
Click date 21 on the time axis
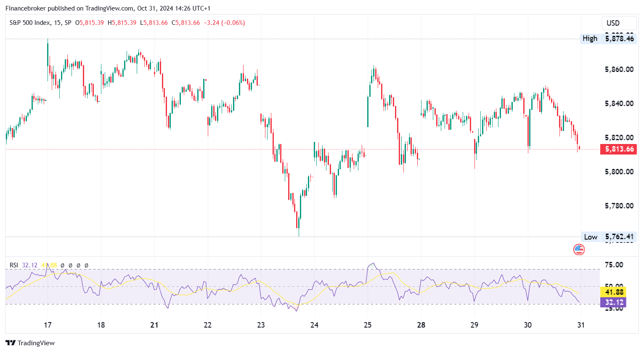click(x=154, y=325)
